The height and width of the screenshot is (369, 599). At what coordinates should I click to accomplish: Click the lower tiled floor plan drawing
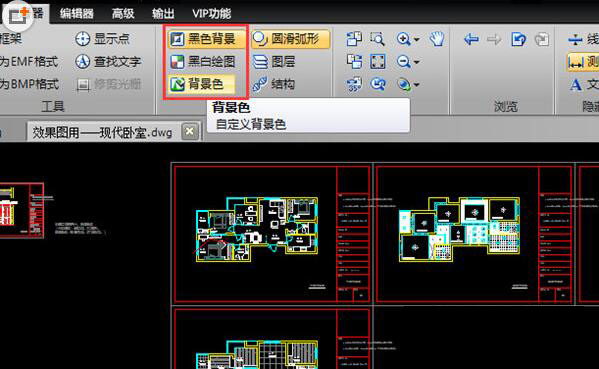[x=257, y=354]
